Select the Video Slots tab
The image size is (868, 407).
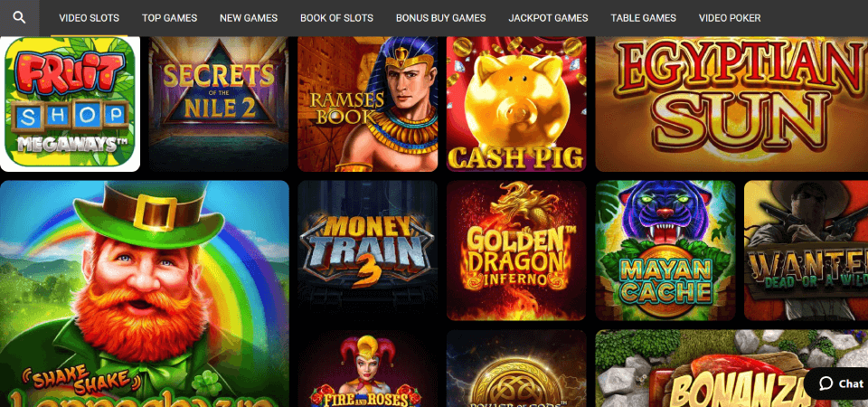coord(90,18)
